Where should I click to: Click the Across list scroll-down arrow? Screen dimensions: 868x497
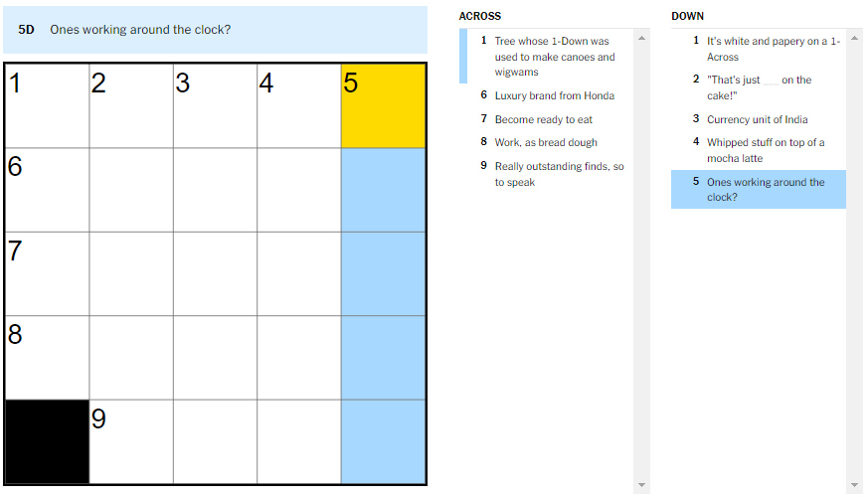pos(641,485)
